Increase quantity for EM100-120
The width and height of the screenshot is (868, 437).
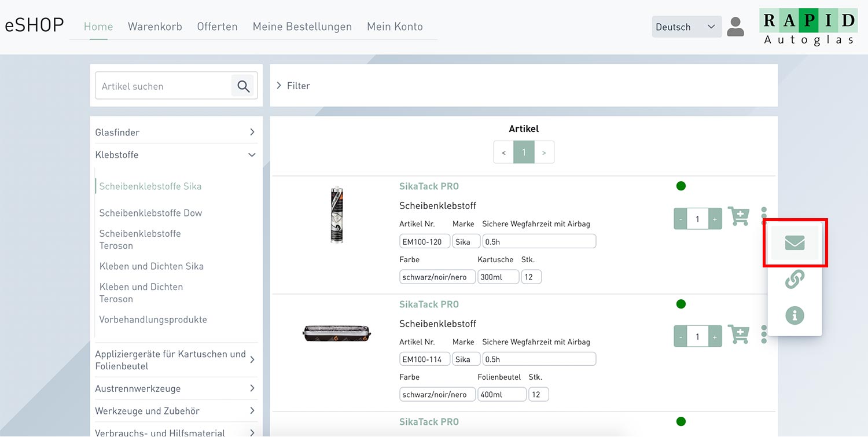[715, 219]
